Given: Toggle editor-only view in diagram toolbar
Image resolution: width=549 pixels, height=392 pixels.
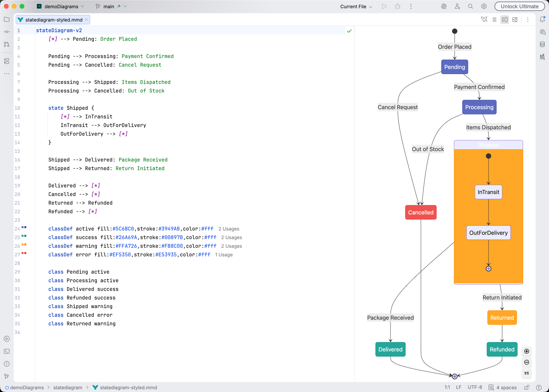Looking at the screenshot, I should tap(494, 19).
